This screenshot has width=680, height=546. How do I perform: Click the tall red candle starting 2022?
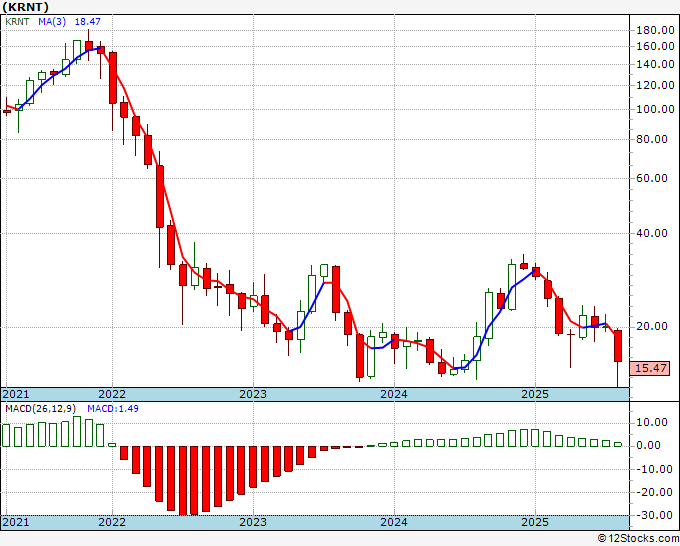pos(113,78)
